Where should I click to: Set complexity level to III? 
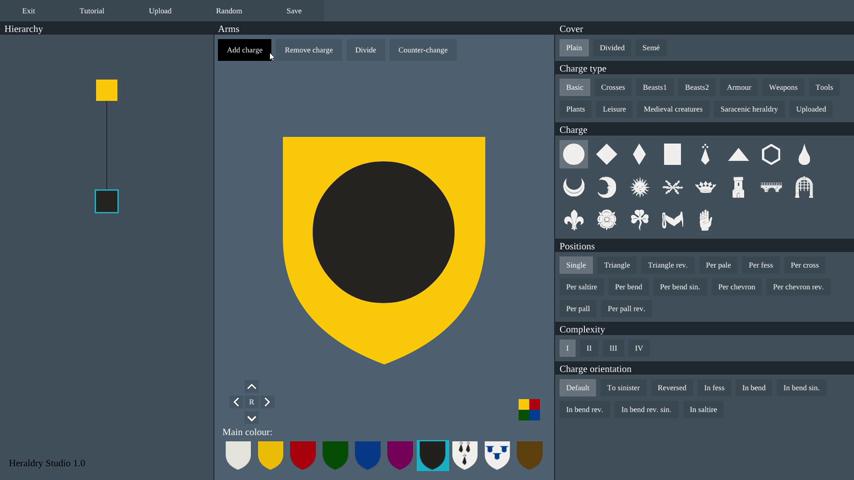tap(613, 348)
